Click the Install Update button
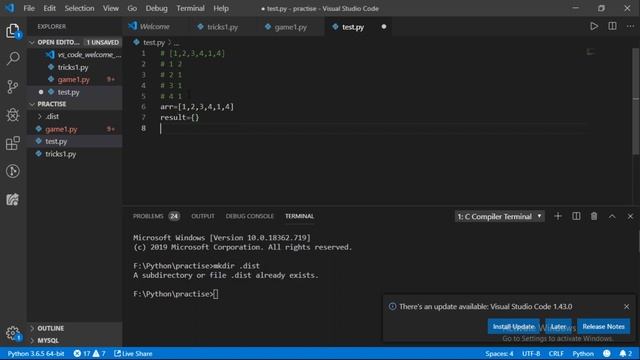 [513, 327]
